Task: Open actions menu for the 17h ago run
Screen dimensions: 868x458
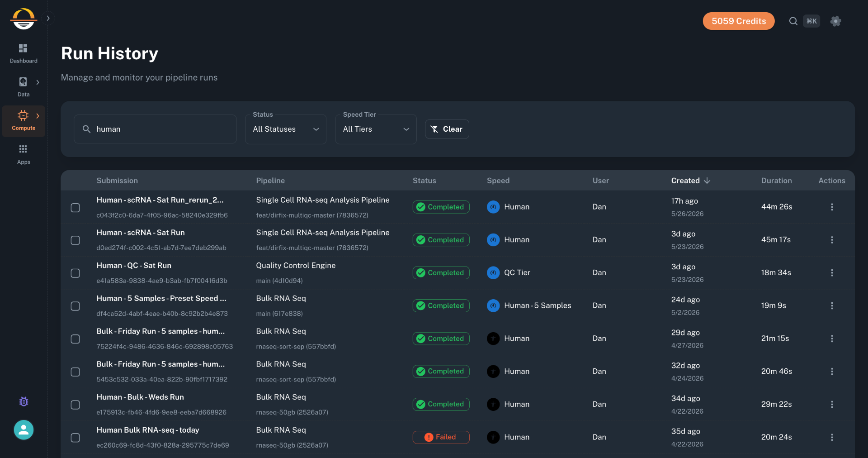Action: click(x=832, y=207)
